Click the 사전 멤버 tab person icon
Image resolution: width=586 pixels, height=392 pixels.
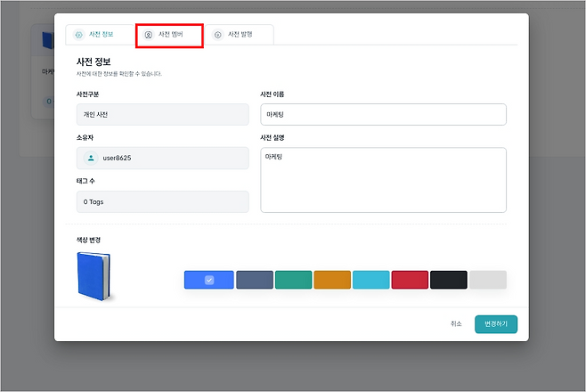click(149, 35)
